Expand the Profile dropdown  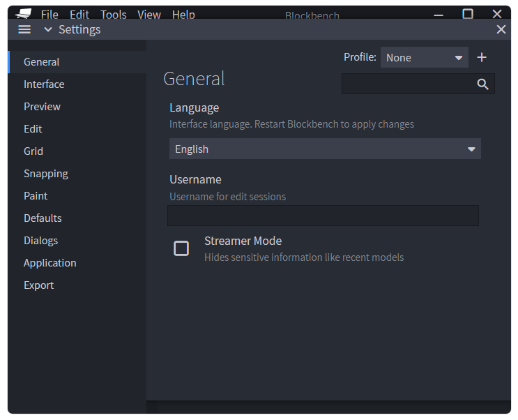point(424,58)
